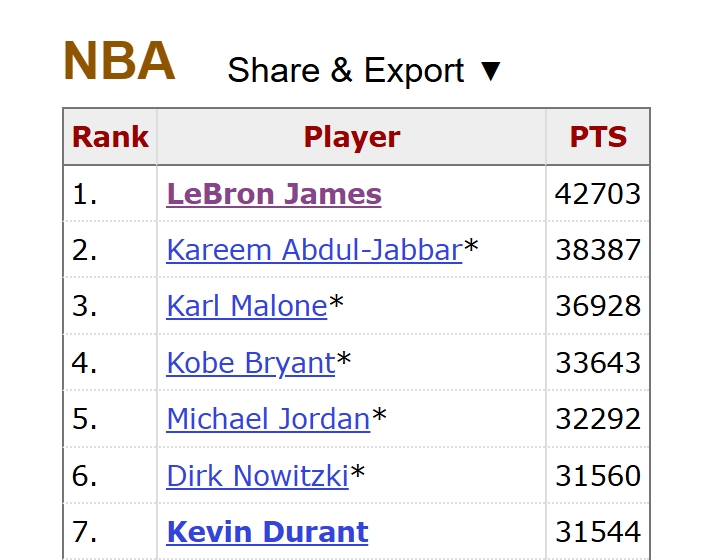
Task: Open Kareem Abdul-Jabbar's player page
Action: click(314, 249)
